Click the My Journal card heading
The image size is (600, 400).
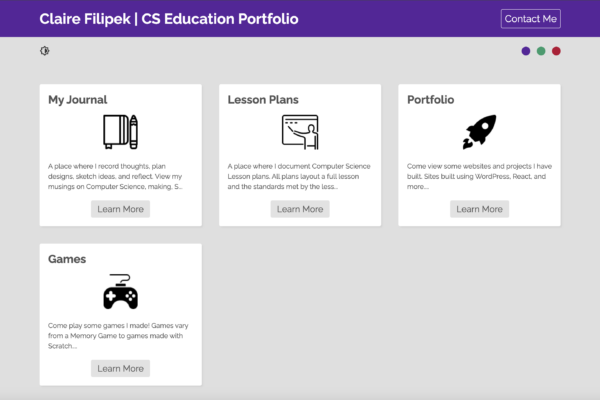78,100
